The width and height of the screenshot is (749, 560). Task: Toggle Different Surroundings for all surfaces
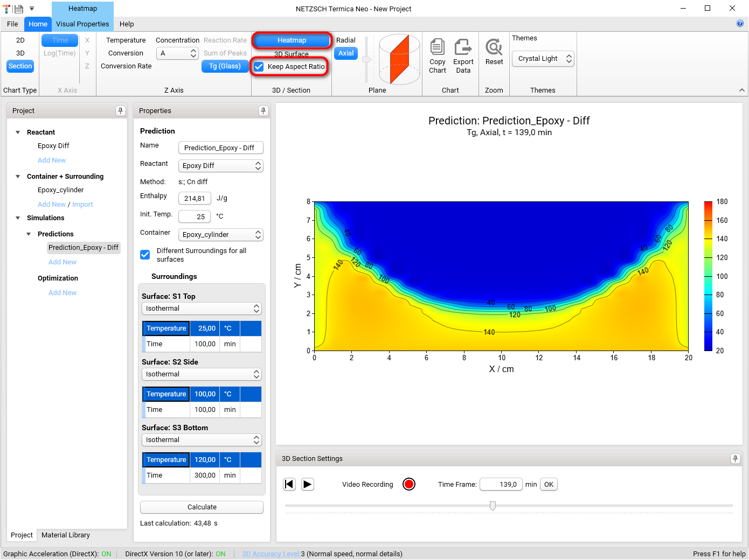click(145, 255)
